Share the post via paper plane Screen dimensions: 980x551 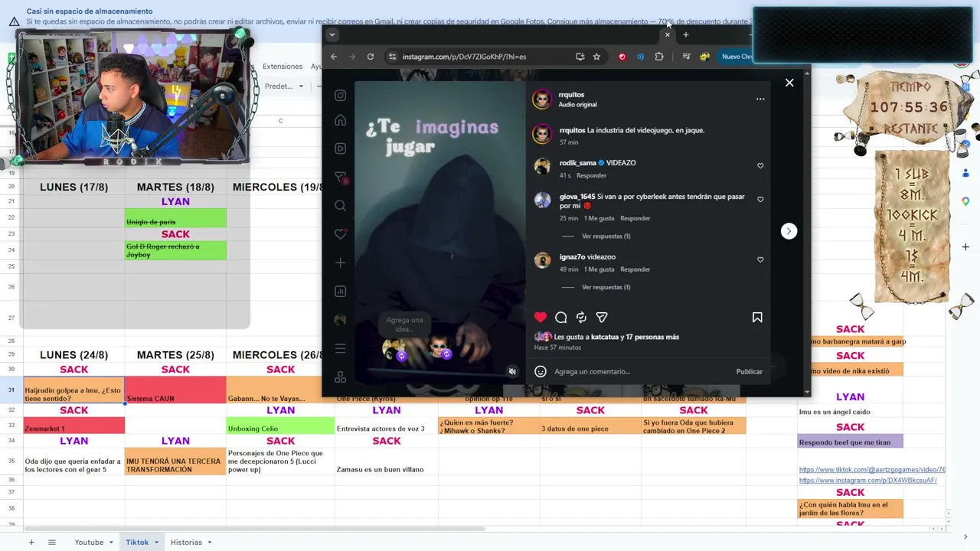(602, 318)
